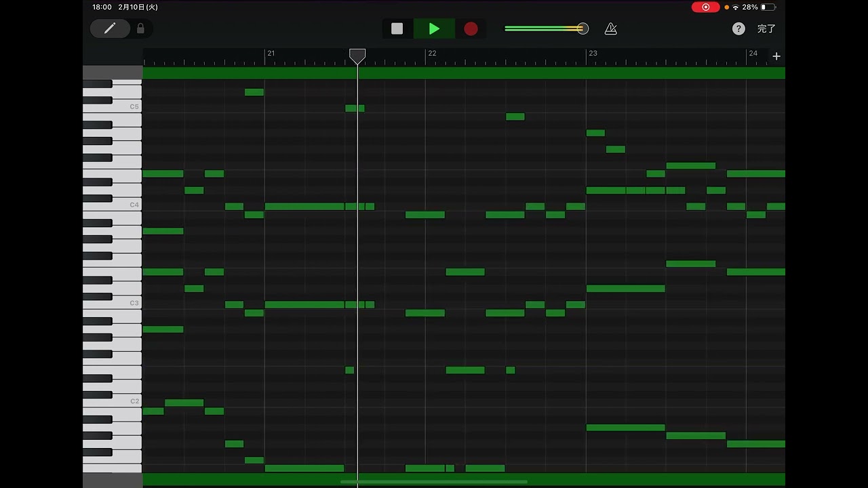Tap the horizontal scroll indicator at bottom
This screenshot has width=868, height=488.
click(434, 482)
